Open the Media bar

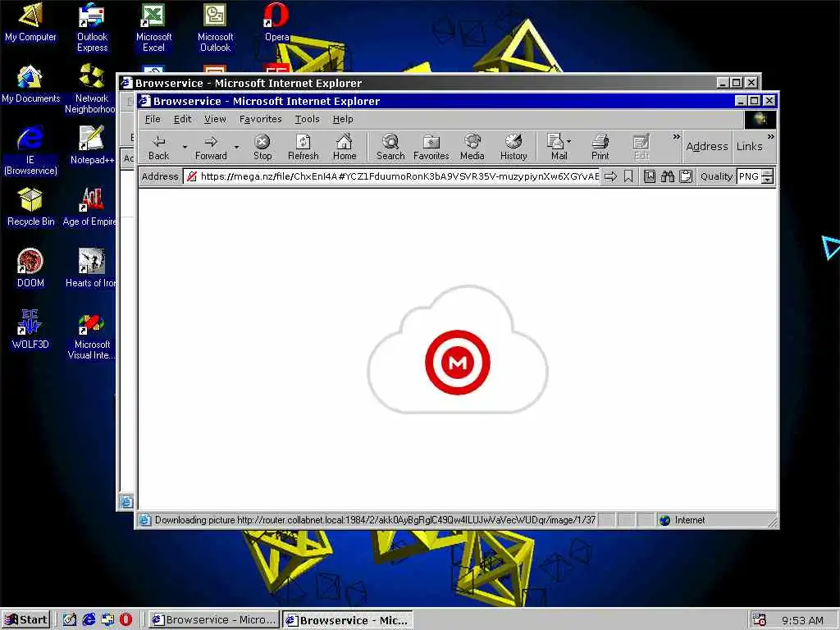point(472,148)
